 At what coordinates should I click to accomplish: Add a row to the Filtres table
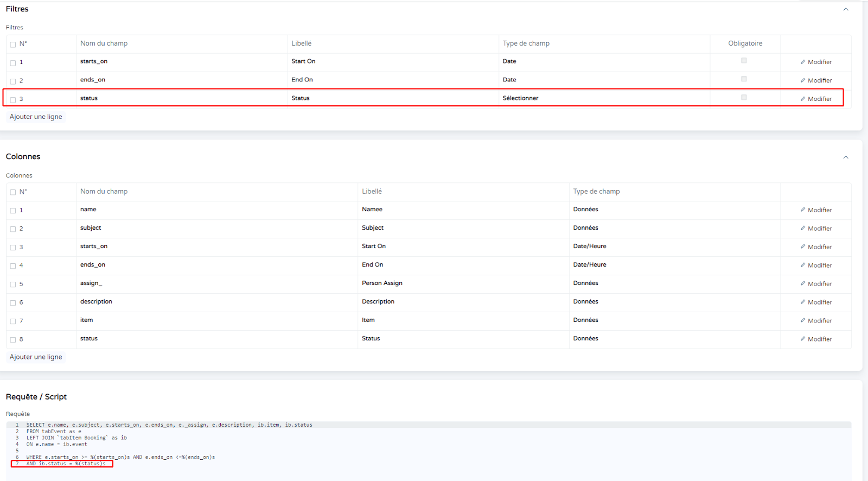(36, 117)
